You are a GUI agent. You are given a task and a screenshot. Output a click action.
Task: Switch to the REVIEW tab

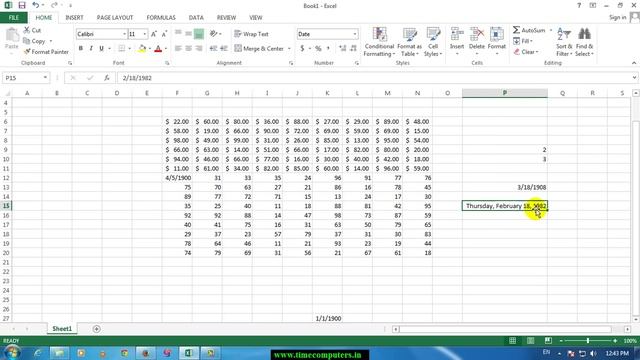click(226, 18)
